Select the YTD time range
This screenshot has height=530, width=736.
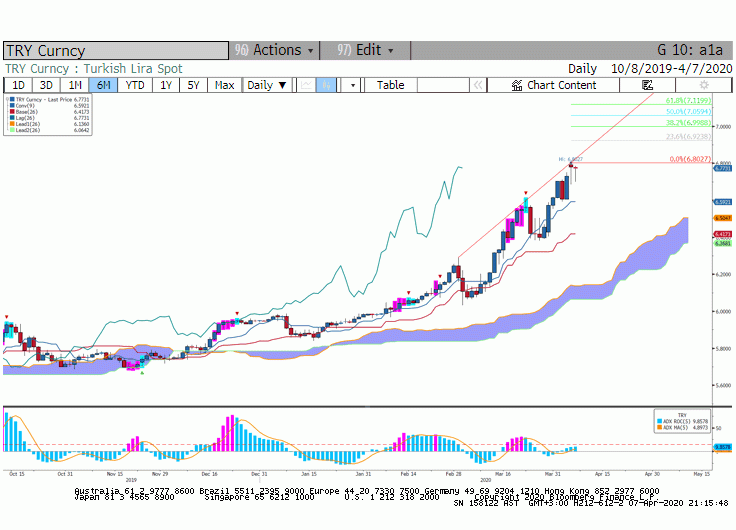click(x=135, y=85)
